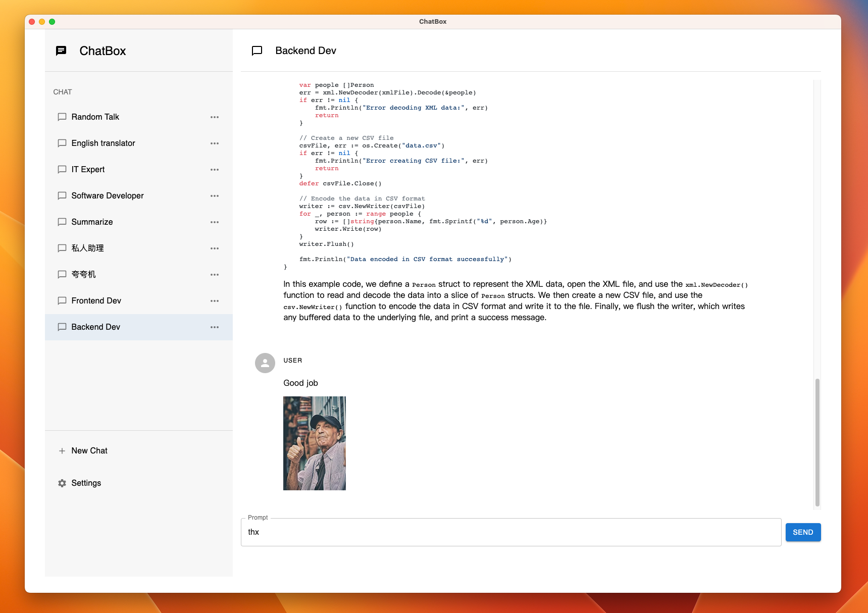The image size is (868, 613).
Task: Click the thumbs-up man photo thumbnail
Action: (314, 443)
